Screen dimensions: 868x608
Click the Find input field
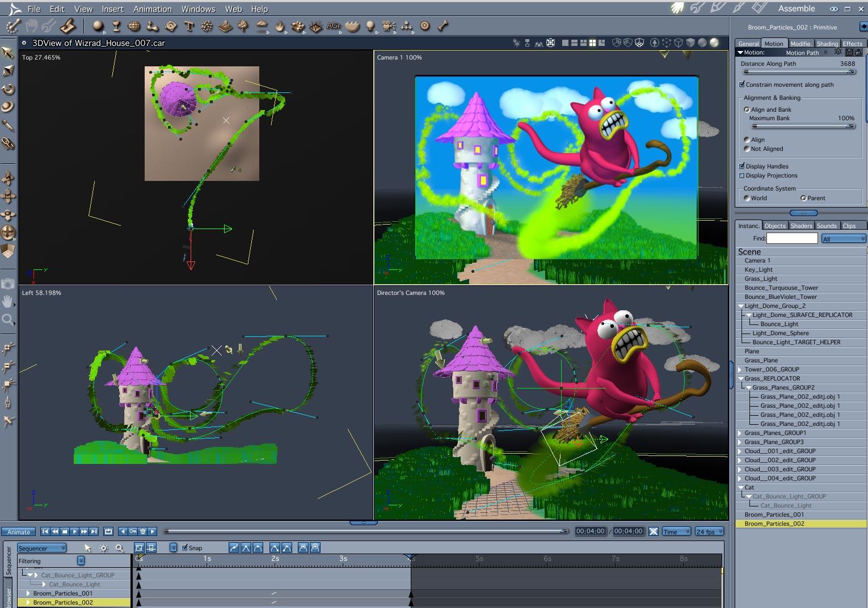[x=792, y=239]
